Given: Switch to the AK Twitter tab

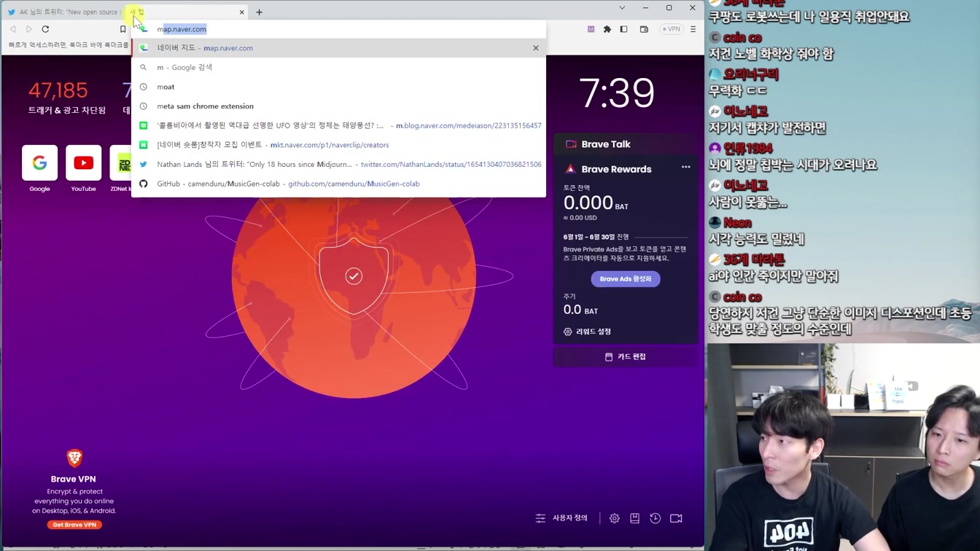Looking at the screenshot, I should 64,12.
